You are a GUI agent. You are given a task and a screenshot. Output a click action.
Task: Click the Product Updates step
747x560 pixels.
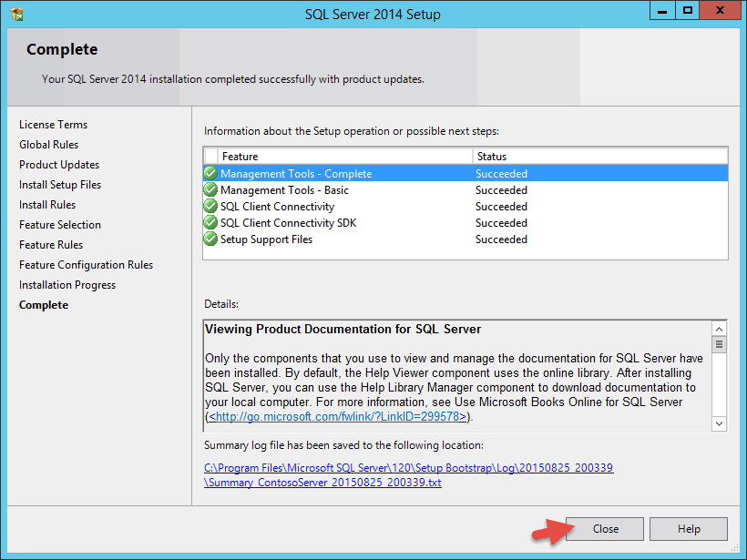pos(59,165)
